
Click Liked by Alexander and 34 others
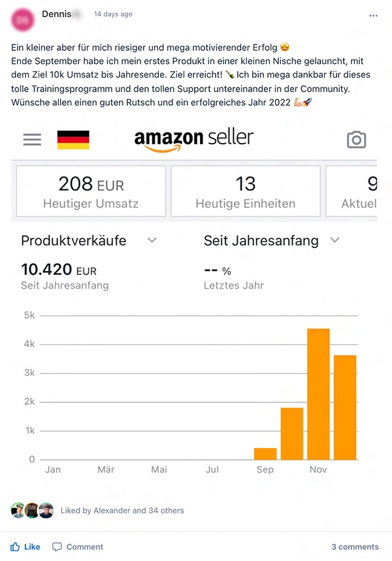click(x=122, y=511)
